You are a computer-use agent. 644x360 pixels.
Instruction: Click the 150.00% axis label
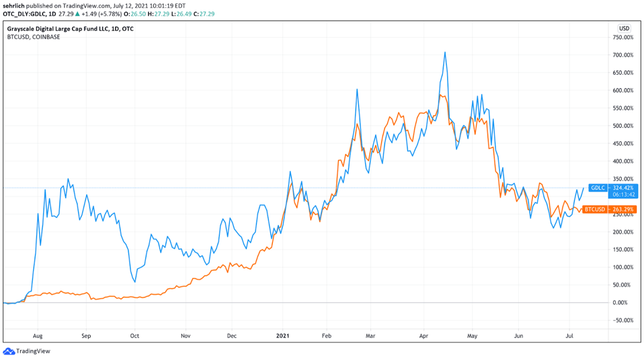pyautogui.click(x=623, y=250)
